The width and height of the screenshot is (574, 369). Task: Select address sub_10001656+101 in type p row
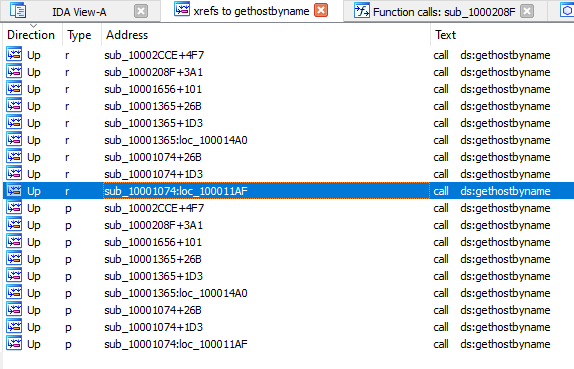(x=153, y=242)
